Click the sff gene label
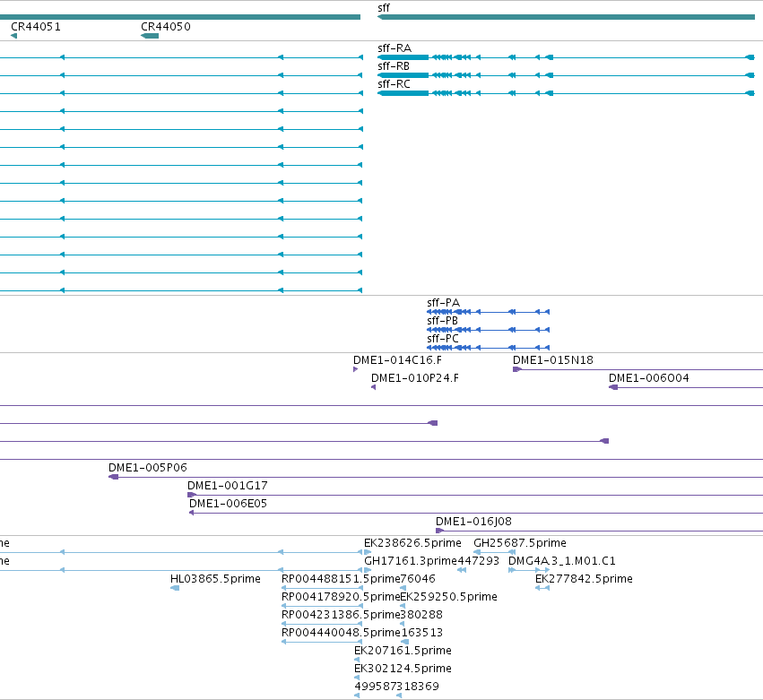This screenshot has width=763, height=700. pos(384,8)
